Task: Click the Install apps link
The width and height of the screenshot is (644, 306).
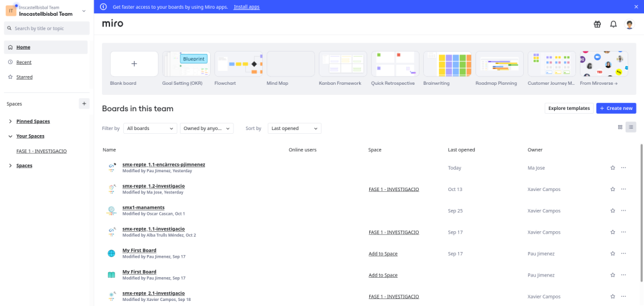Action: [247, 6]
